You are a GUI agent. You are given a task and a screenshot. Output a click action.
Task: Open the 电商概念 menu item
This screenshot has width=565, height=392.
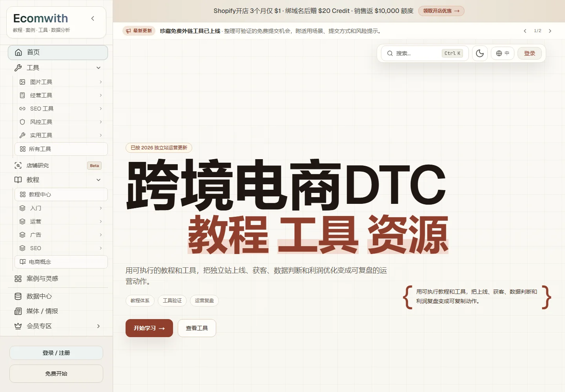click(x=61, y=262)
